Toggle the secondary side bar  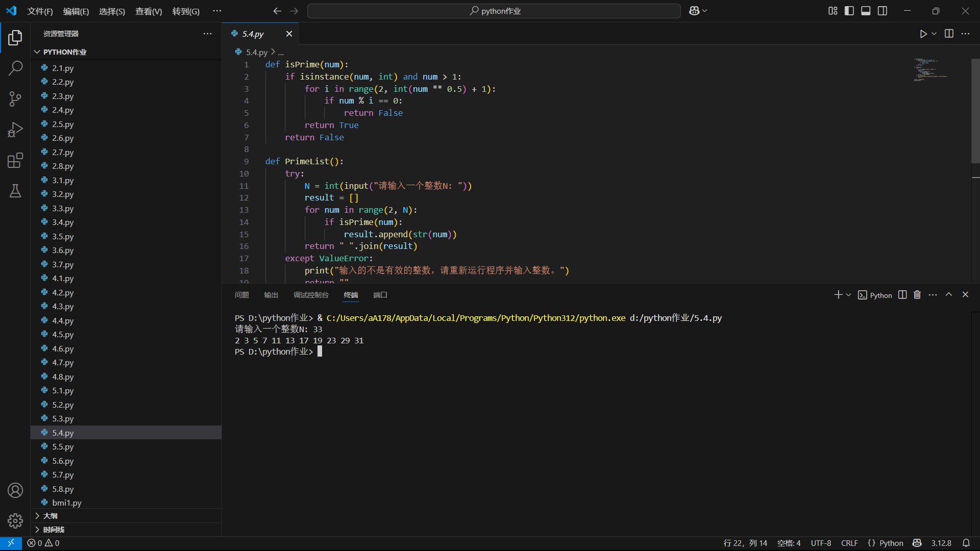tap(883, 11)
